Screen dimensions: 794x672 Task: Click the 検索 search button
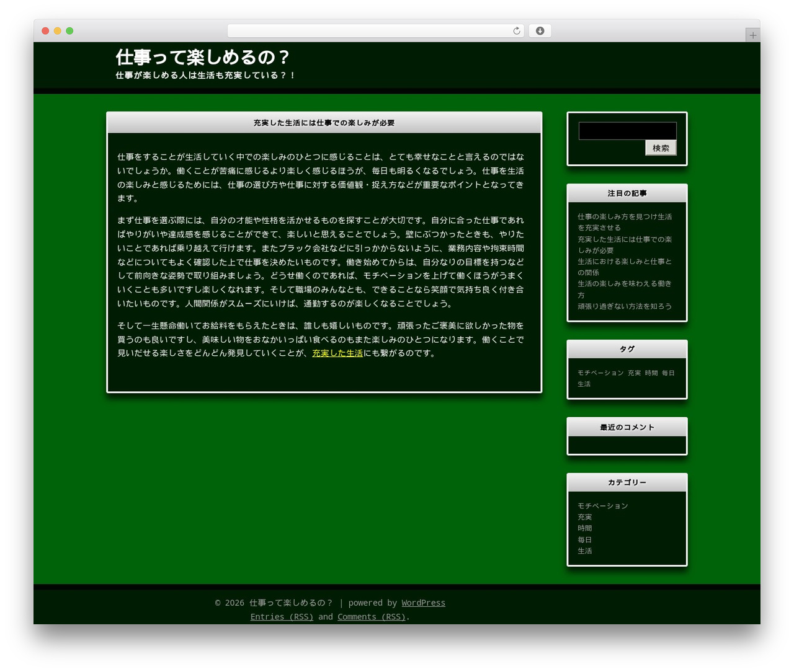661,148
